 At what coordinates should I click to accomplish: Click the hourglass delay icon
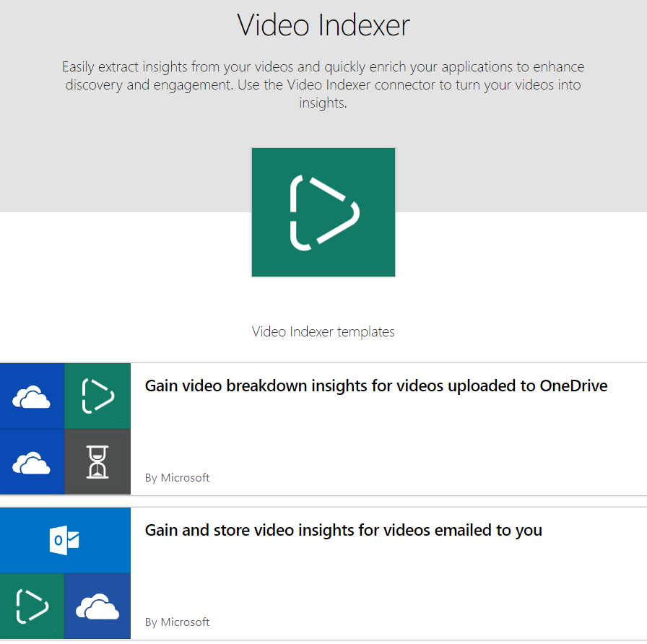[x=97, y=462]
